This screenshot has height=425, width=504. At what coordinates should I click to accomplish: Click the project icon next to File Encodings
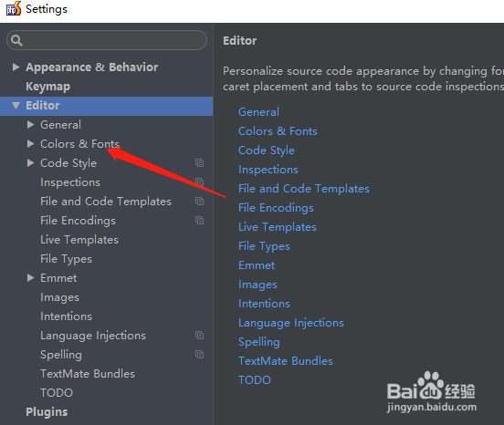tap(199, 221)
